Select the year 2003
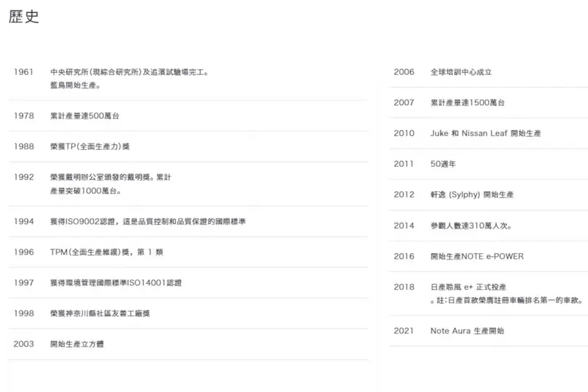 point(24,344)
